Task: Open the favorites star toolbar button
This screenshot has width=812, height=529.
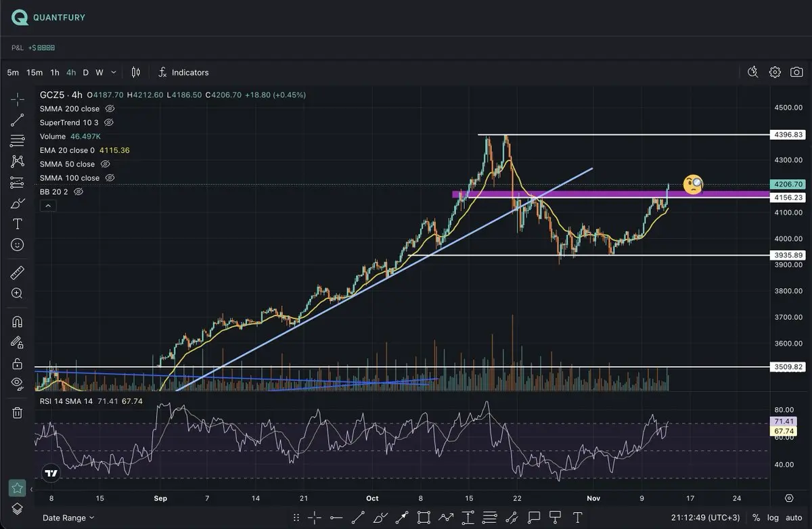Action: (x=18, y=487)
